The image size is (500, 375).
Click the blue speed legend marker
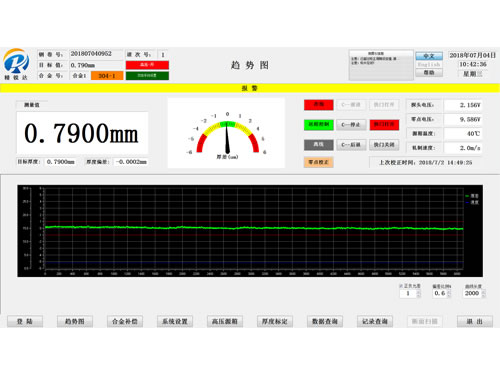click(467, 202)
